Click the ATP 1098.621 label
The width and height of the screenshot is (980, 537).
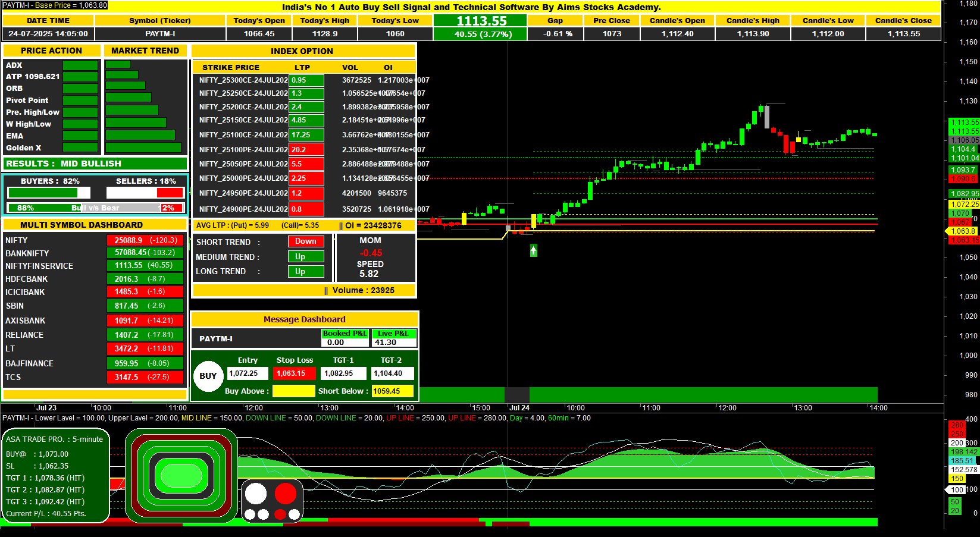(33, 77)
